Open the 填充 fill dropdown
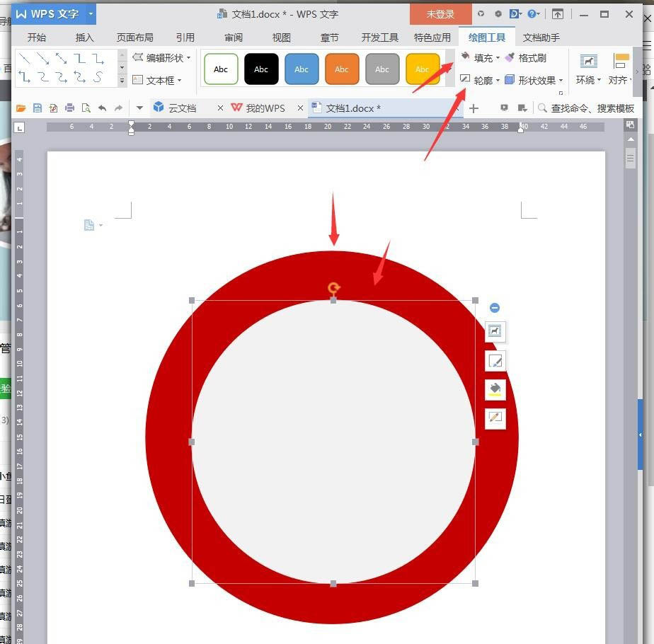 tap(498, 57)
